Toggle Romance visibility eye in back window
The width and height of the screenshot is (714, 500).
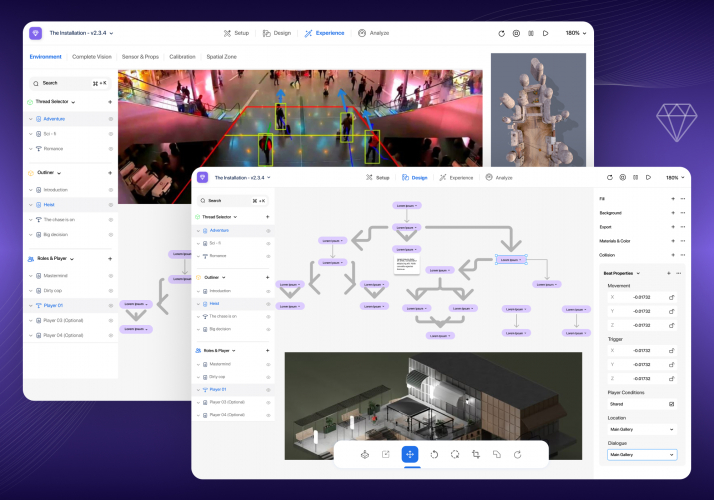pos(111,149)
